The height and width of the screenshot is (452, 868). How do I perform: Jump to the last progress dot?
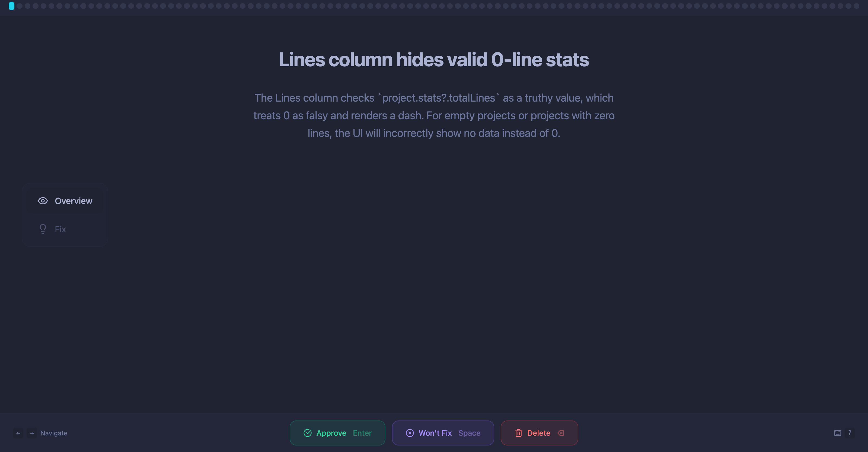coord(856,6)
